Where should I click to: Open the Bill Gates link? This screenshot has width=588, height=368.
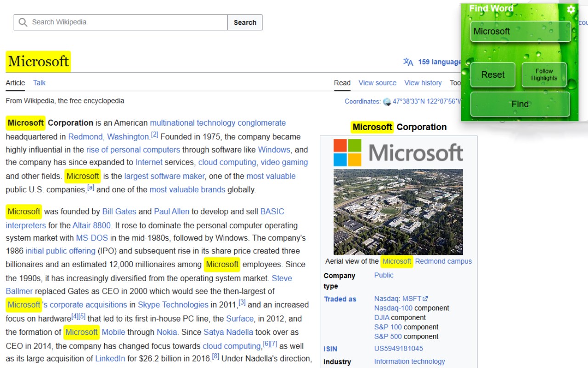119,212
